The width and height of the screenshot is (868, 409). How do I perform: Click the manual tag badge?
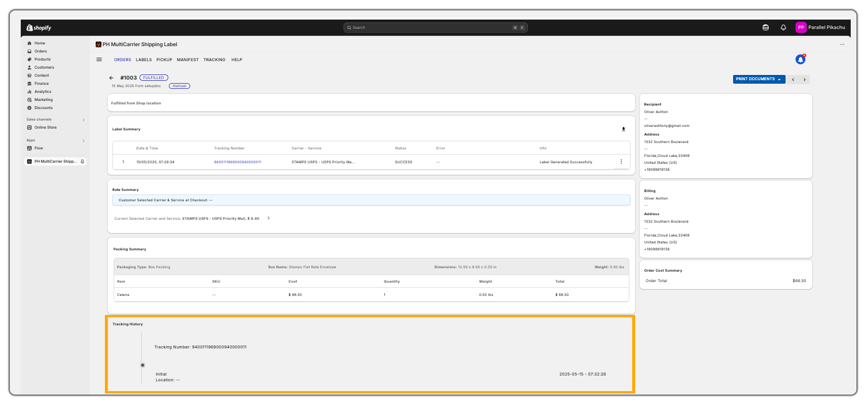click(179, 86)
